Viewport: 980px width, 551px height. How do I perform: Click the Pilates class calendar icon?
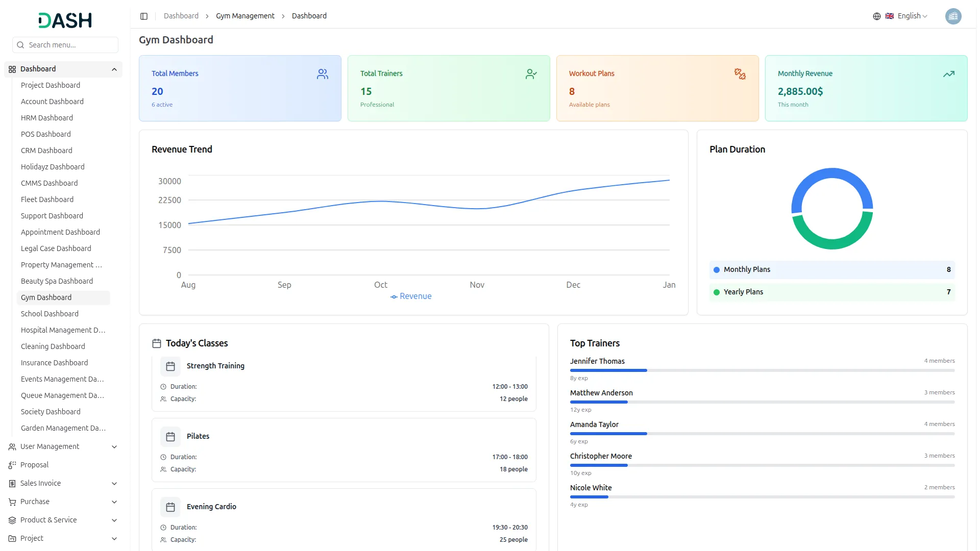170,437
